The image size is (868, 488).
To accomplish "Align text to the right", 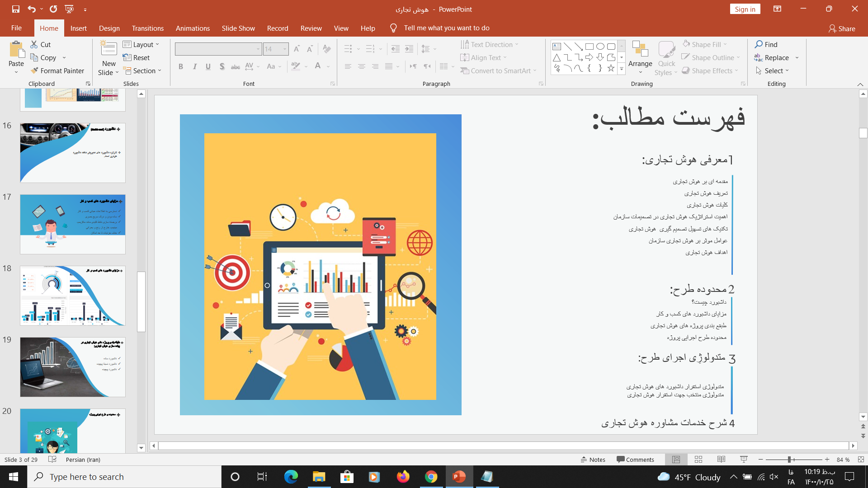I will click(375, 66).
